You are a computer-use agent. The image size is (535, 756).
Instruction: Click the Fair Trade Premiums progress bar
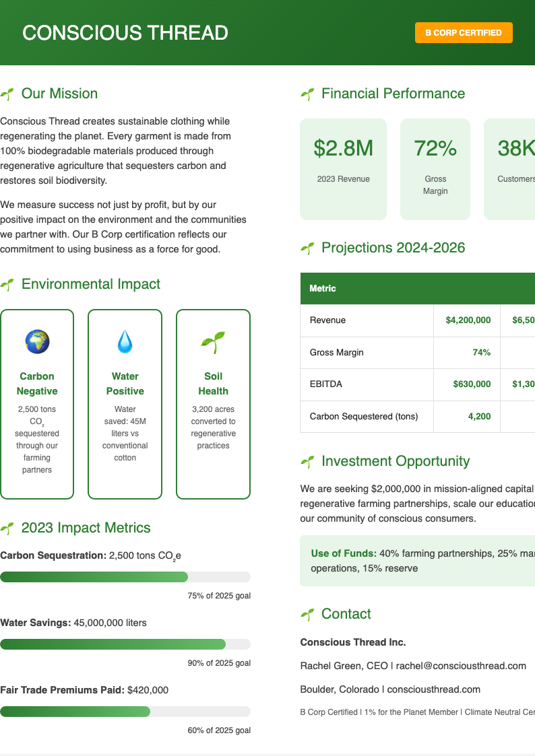tap(125, 712)
